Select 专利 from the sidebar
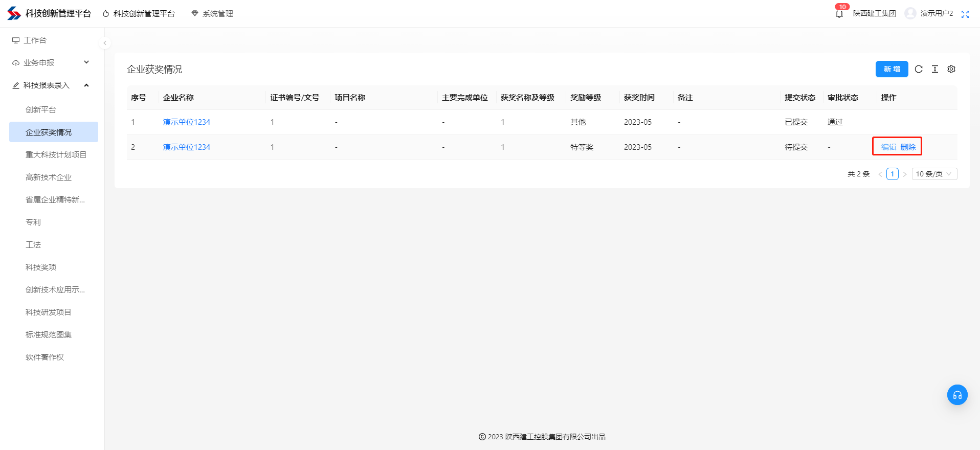This screenshot has height=450, width=980. [x=33, y=222]
